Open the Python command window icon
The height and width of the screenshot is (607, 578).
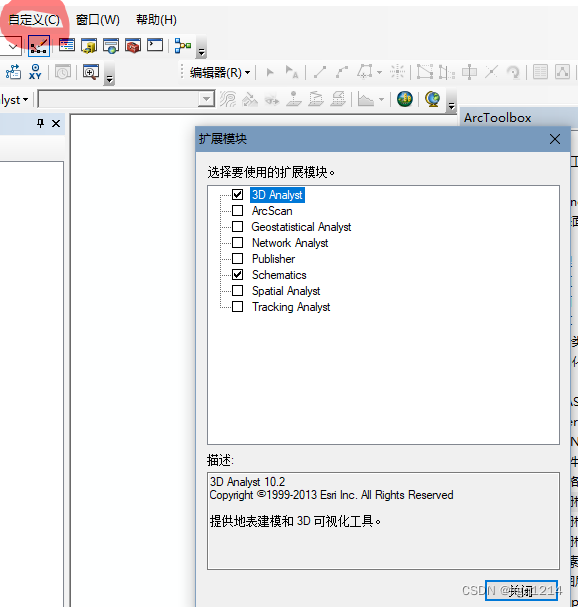(155, 45)
